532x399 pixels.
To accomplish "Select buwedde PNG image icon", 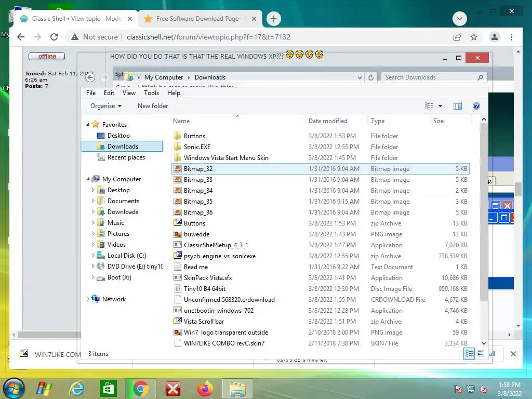I will click(x=177, y=234).
